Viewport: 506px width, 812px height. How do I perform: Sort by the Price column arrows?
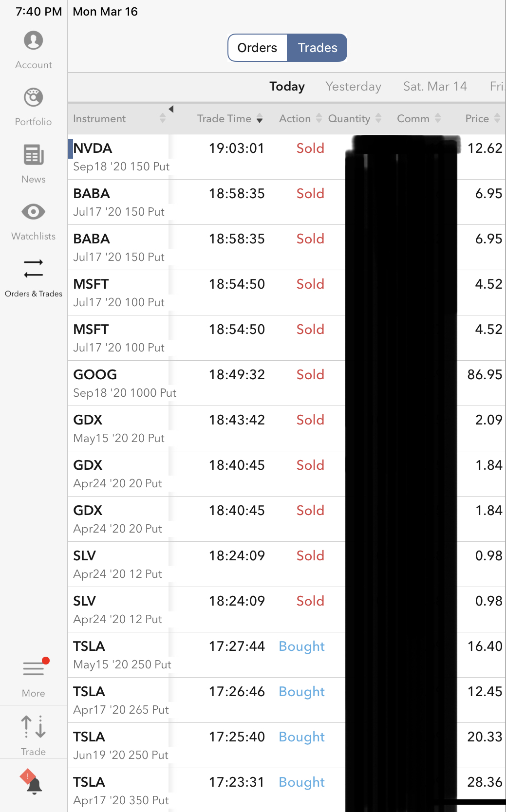[497, 118]
